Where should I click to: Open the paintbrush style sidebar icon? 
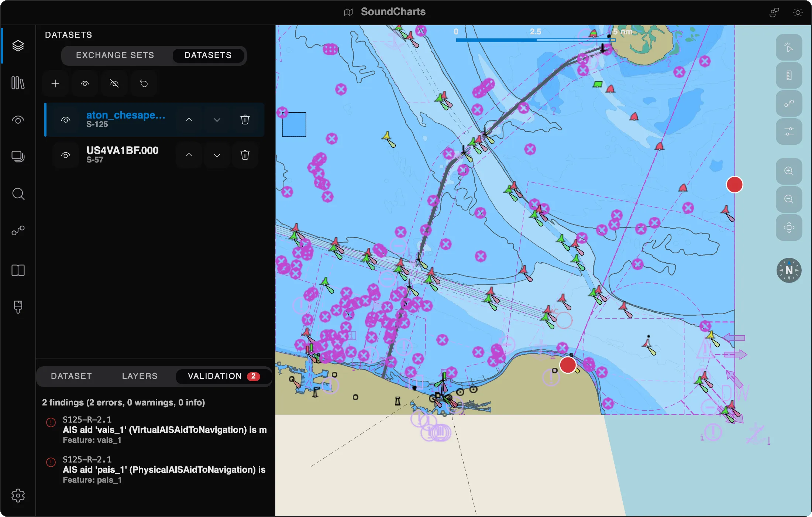click(x=18, y=307)
